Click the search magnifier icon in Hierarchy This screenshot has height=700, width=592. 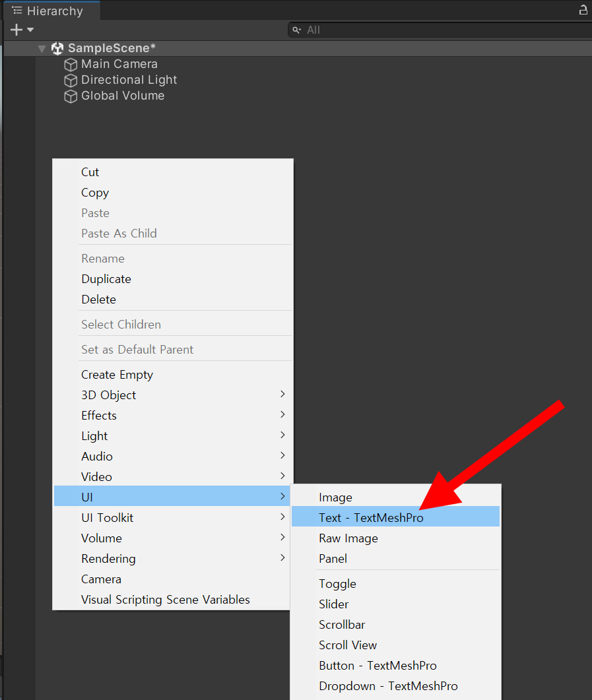tap(296, 30)
